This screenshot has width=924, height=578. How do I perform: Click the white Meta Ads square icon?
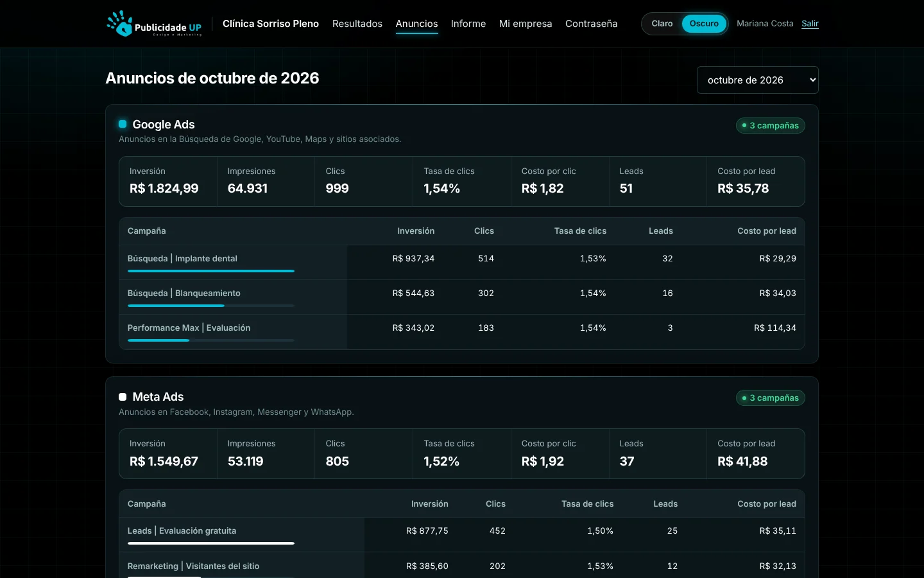tap(123, 397)
